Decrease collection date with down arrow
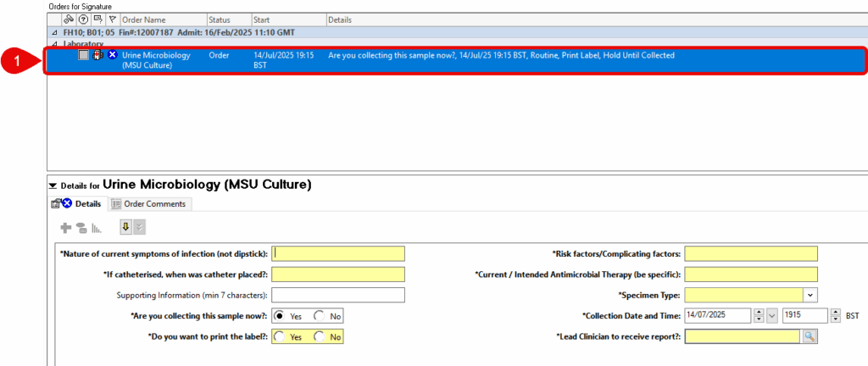 click(759, 319)
